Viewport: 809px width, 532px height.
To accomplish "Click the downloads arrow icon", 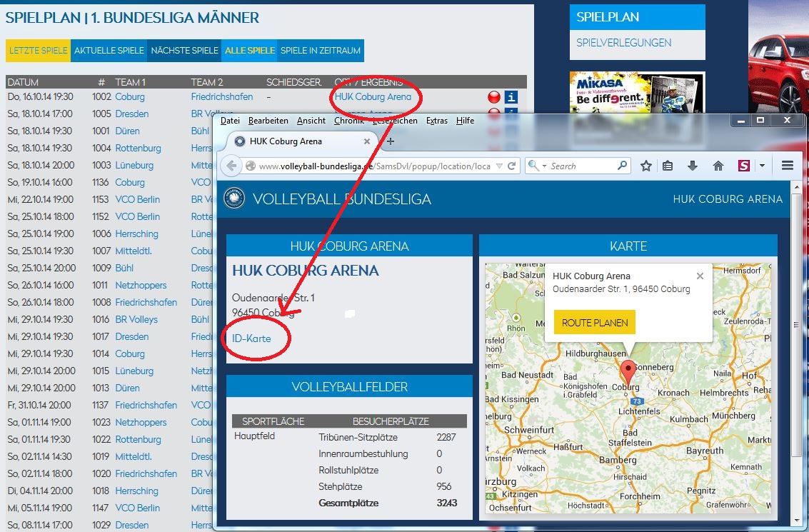I will tap(693, 166).
